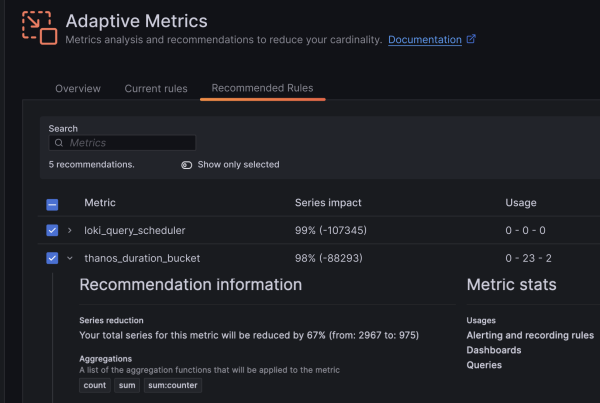Image resolution: width=600 pixels, height=403 pixels.
Task: Focus the Metrics search input field
Action: point(130,143)
